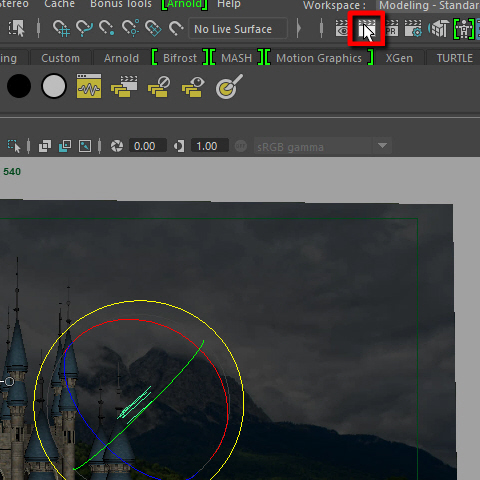Click the yellow waveform window shelf icon
Viewport: 480px width, 480px height.
click(89, 86)
